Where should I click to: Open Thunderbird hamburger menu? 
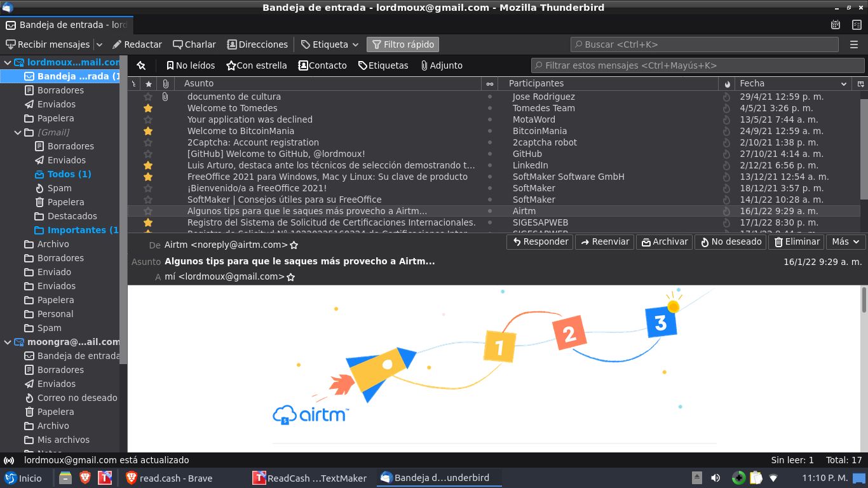854,44
